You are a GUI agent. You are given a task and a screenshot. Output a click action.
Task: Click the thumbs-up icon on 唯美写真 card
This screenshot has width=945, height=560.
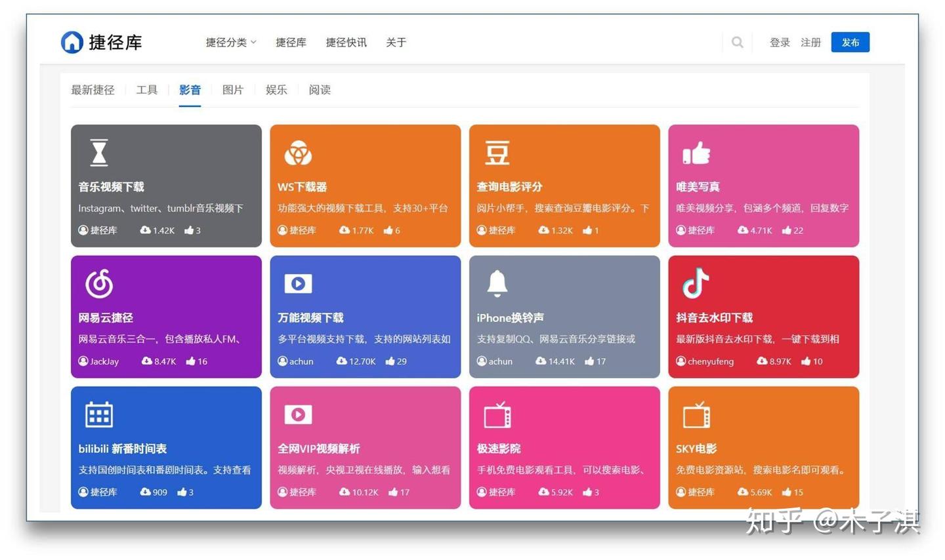pyautogui.click(x=696, y=153)
